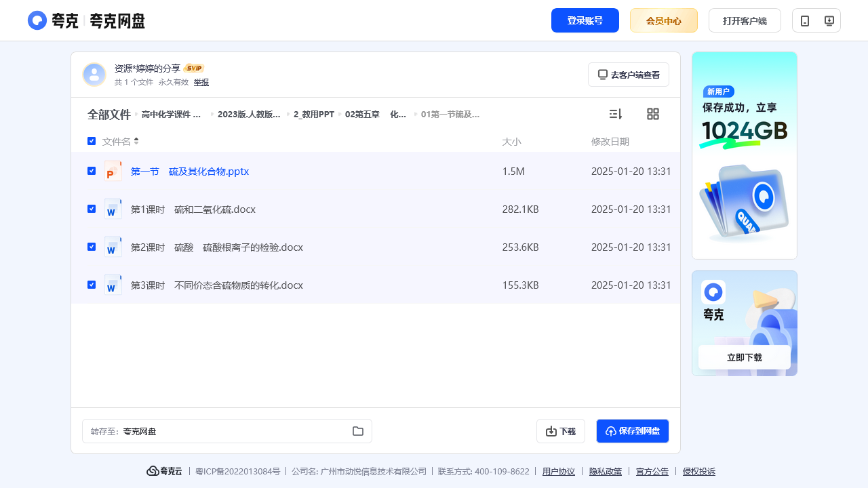The image size is (868, 488).
Task: Open sort order options icon
Action: (x=616, y=114)
